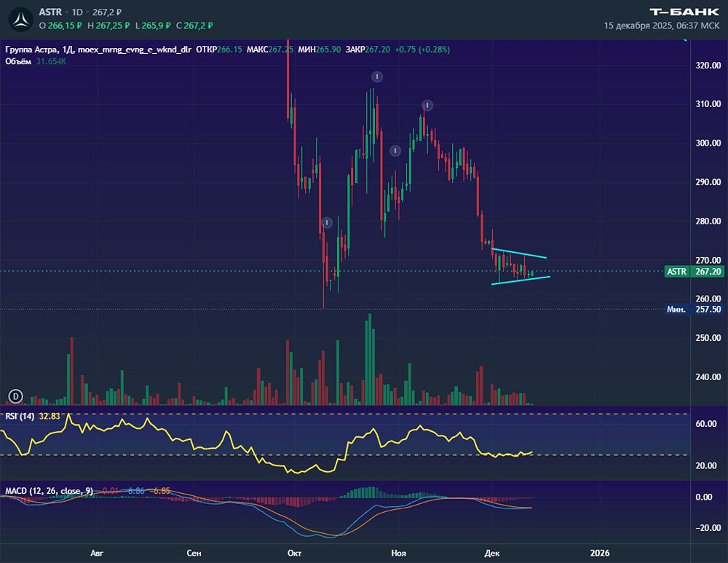Open the 'Объём' volume indicator legend
Viewport: 728px width, 563px height.
(18, 61)
